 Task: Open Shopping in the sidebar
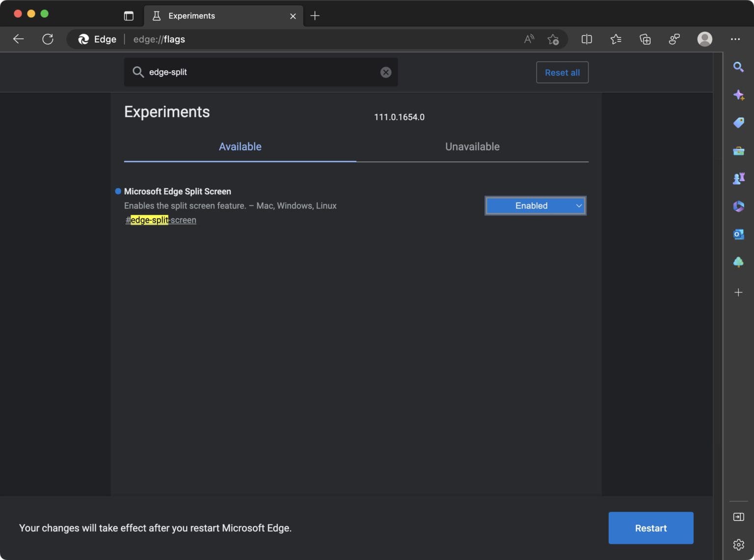click(x=739, y=123)
